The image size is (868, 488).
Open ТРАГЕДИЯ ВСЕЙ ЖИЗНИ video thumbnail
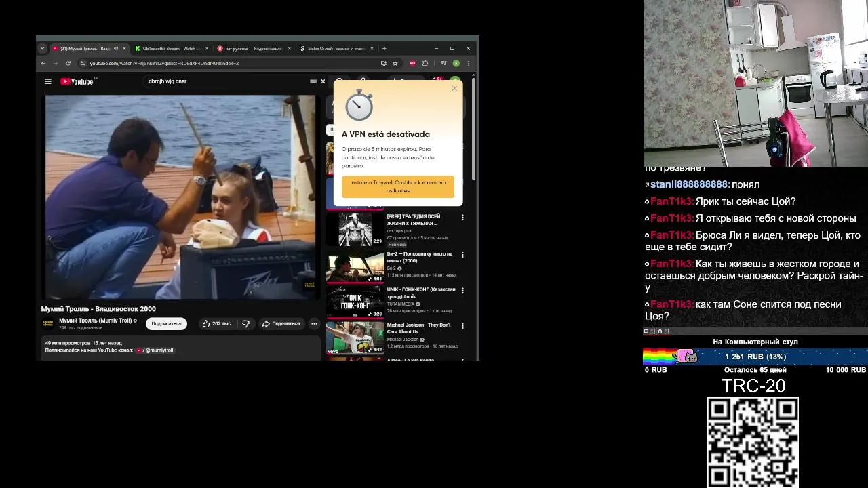point(355,229)
